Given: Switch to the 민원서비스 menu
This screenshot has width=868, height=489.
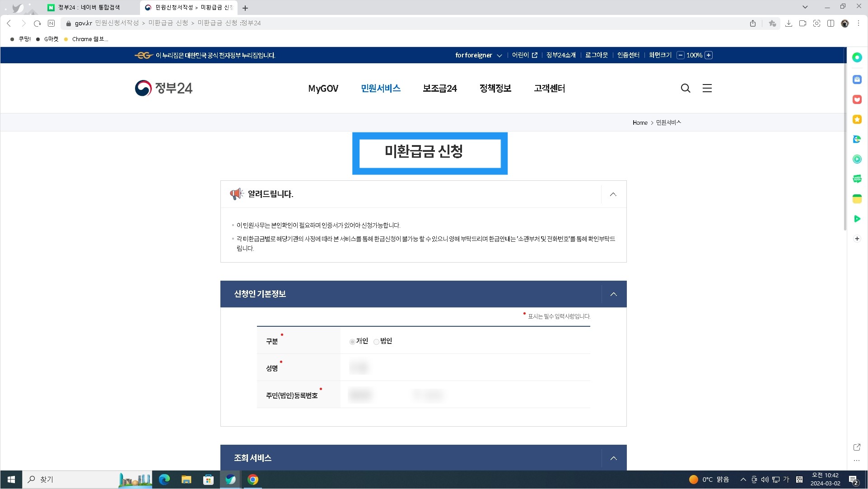Looking at the screenshot, I should [380, 88].
